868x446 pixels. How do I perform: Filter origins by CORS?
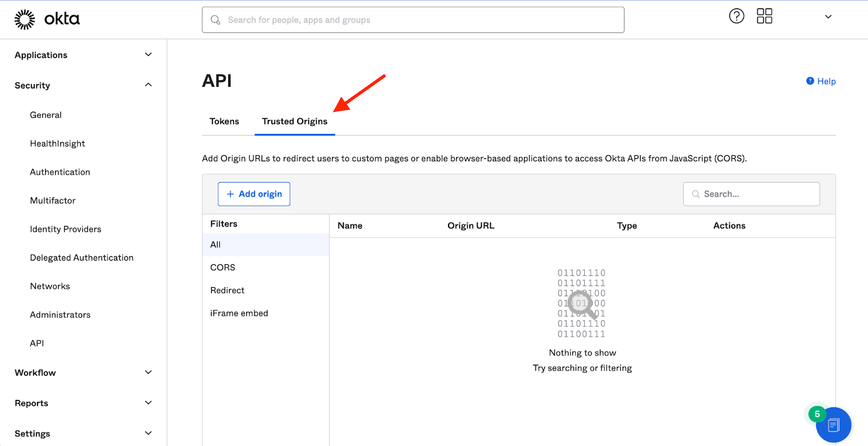(223, 267)
